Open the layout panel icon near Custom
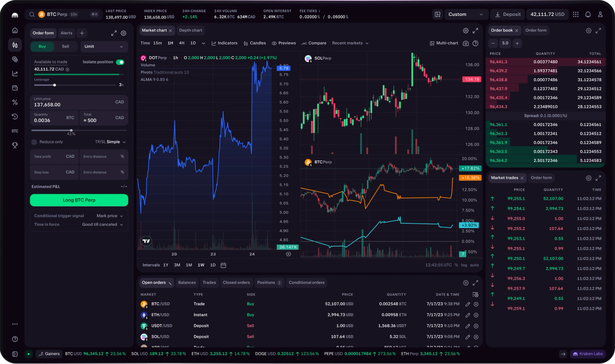Image resolution: width=615 pixels, height=364 pixels. click(x=438, y=14)
